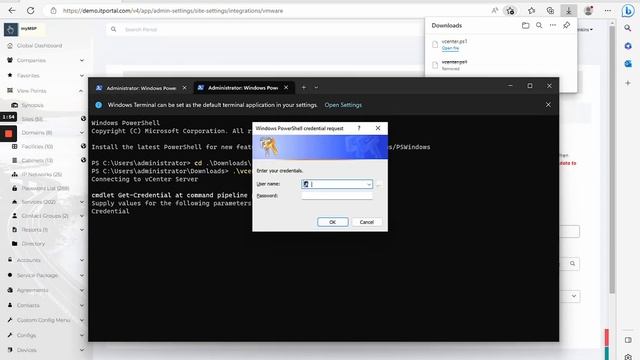Viewport: 640px width, 360px height.
Task: Close the first PowerShell tab
Action: click(x=184, y=88)
